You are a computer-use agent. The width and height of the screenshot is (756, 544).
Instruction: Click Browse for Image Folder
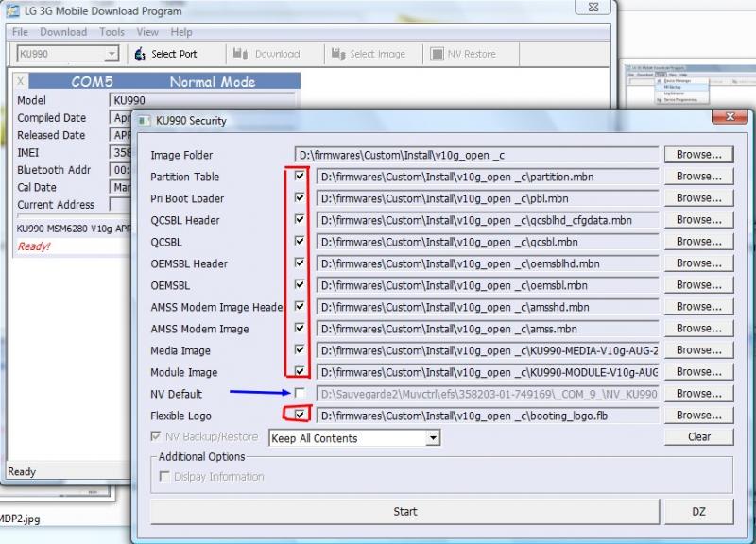[x=698, y=155]
